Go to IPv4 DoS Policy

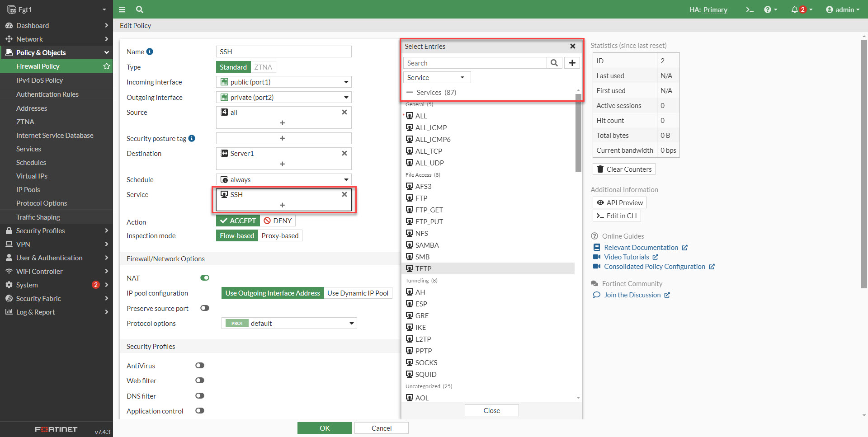click(x=39, y=80)
